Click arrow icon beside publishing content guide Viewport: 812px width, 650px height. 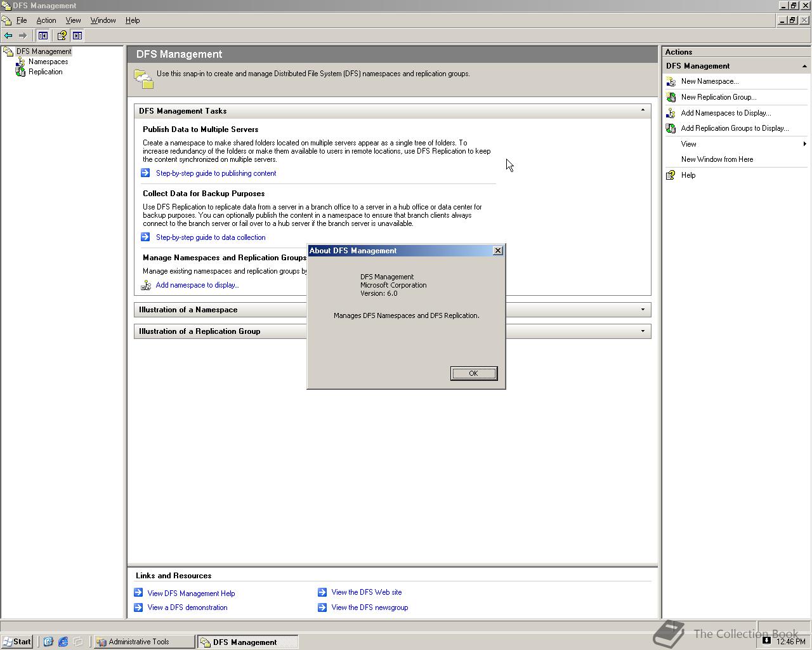click(x=145, y=173)
